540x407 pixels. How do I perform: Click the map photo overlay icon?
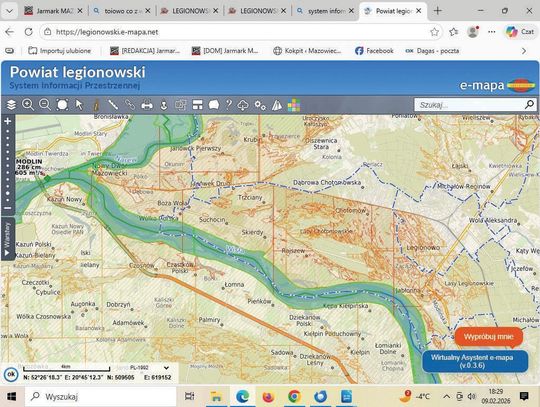click(181, 105)
